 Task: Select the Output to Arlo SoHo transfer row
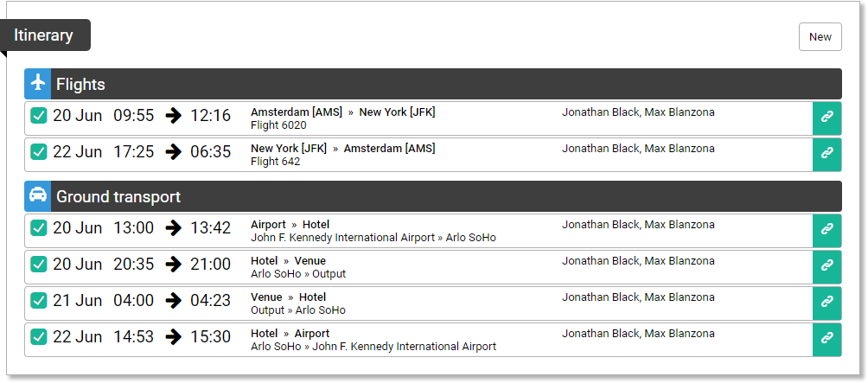point(418,303)
